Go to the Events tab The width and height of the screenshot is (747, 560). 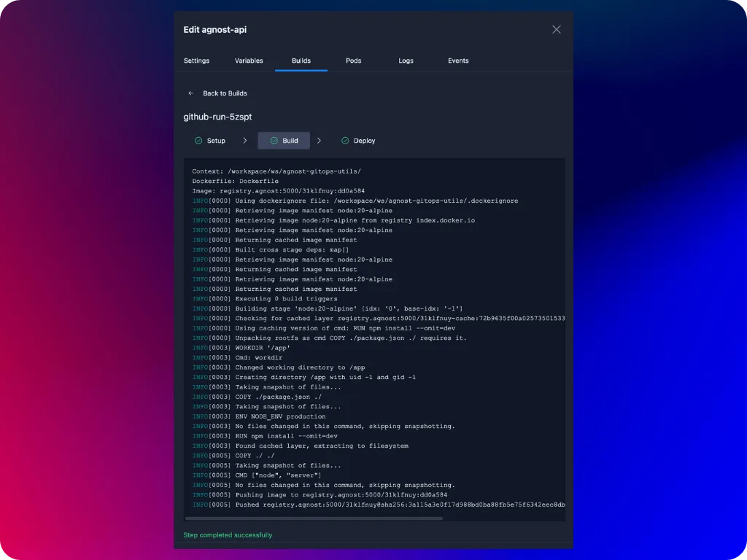tap(458, 61)
